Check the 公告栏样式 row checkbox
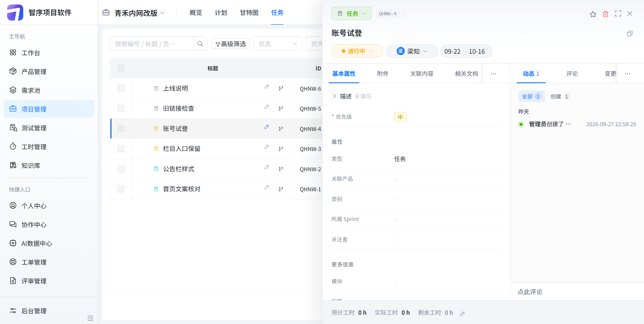Viewport: 644px width, 324px height. coord(121,169)
